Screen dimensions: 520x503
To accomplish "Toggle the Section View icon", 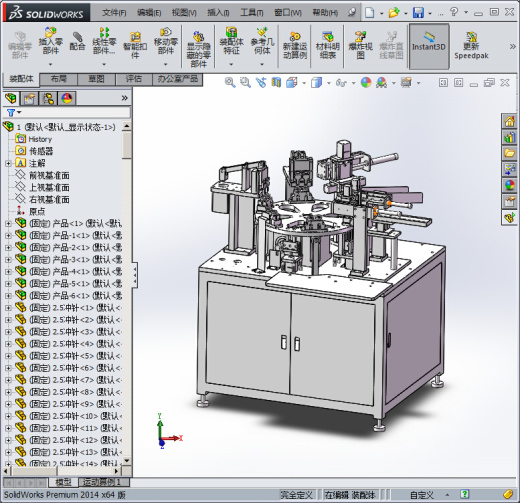I will pyautogui.click(x=276, y=82).
